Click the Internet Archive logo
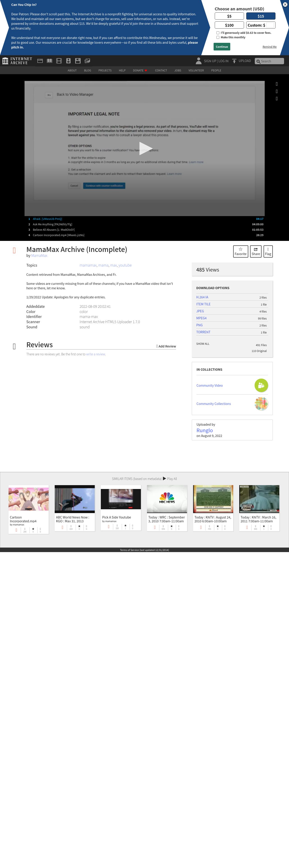The height and width of the screenshot is (868, 289). 17,61
